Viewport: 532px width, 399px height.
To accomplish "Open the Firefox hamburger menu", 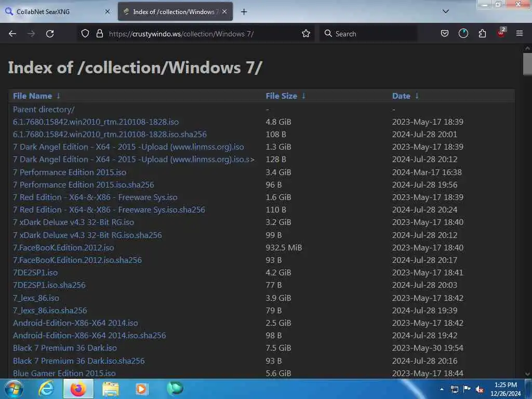I will (520, 33).
